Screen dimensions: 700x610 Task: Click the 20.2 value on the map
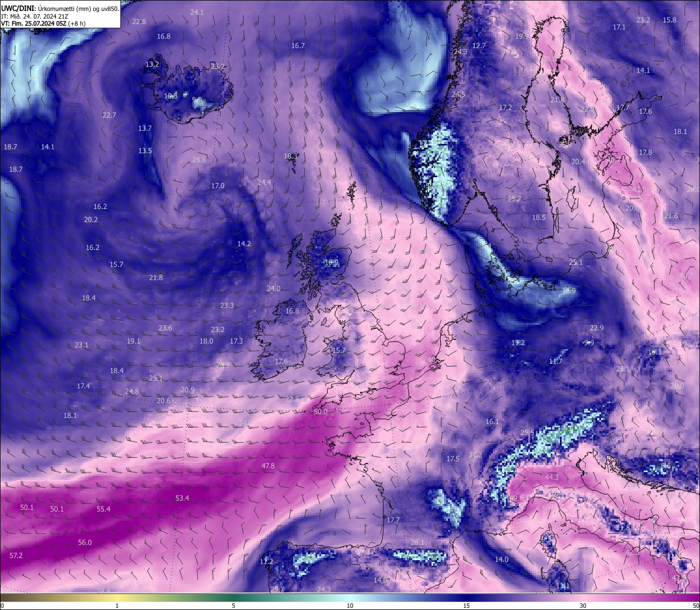click(91, 220)
